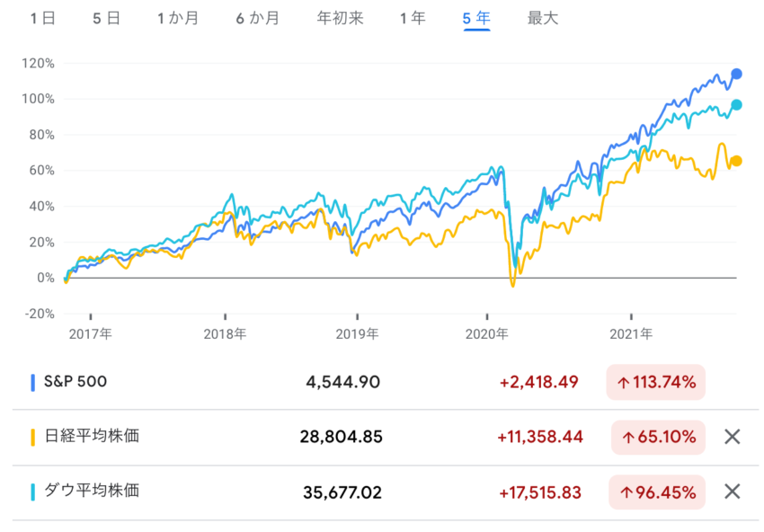Click the active 5年 range tab

(476, 18)
